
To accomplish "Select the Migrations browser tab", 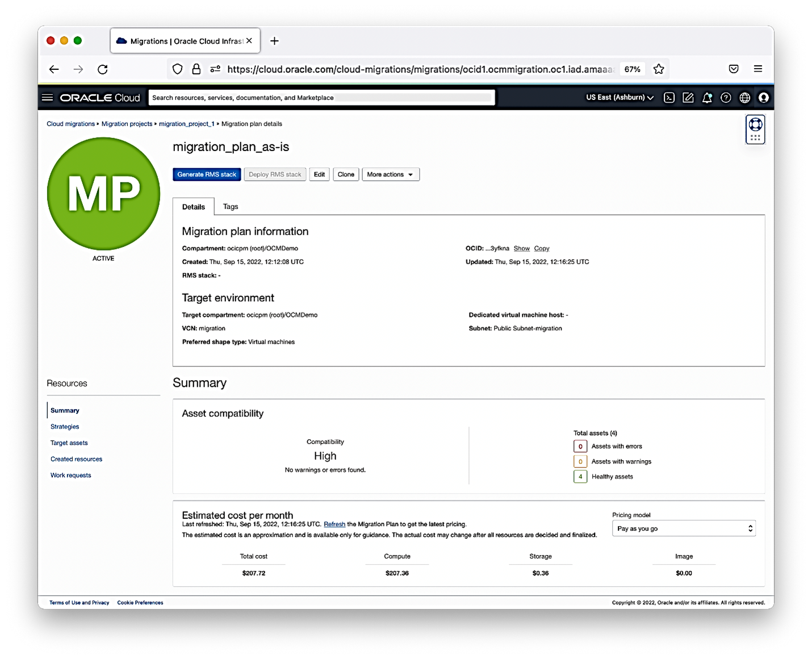I will [182, 40].
